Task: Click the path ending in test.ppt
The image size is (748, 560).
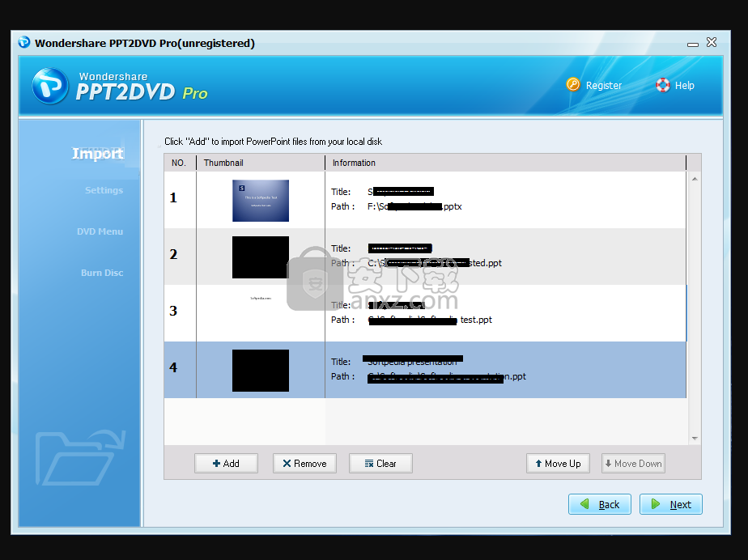Action: click(430, 320)
